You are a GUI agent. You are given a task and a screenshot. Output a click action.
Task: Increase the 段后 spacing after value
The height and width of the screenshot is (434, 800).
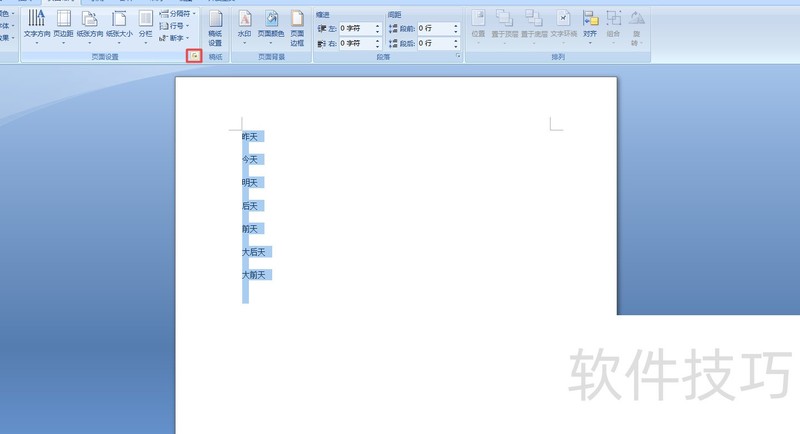tap(456, 40)
